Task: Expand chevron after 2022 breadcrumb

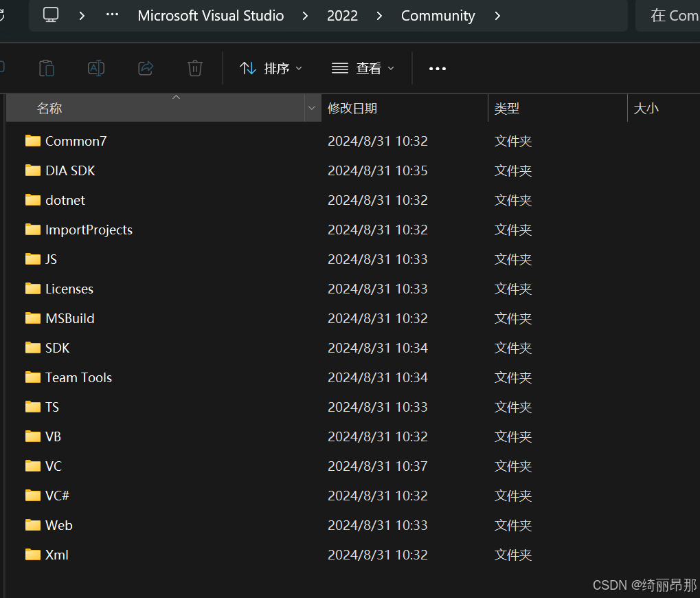Action: pyautogui.click(x=379, y=16)
